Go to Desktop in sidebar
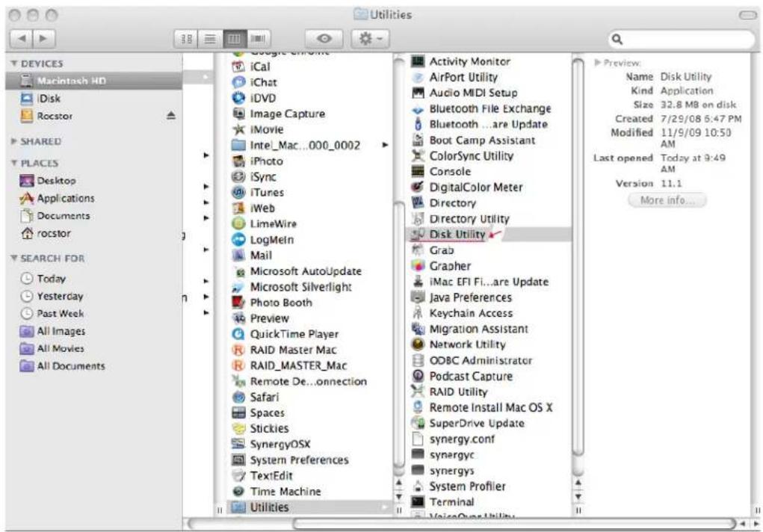 (48, 181)
